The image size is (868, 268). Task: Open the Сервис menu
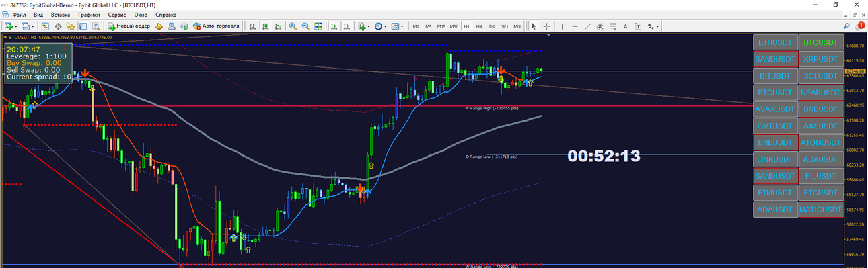117,14
